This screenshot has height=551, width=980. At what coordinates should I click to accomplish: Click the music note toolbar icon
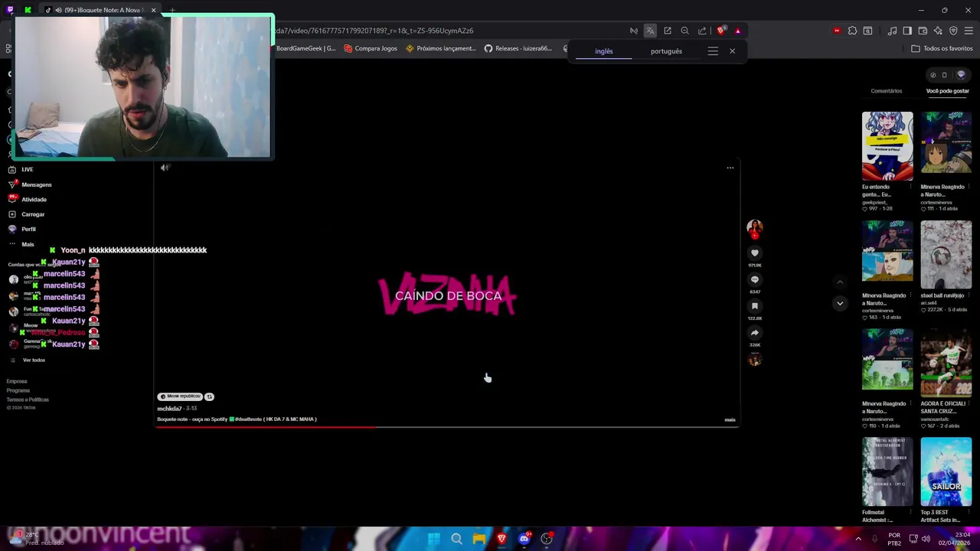(892, 31)
